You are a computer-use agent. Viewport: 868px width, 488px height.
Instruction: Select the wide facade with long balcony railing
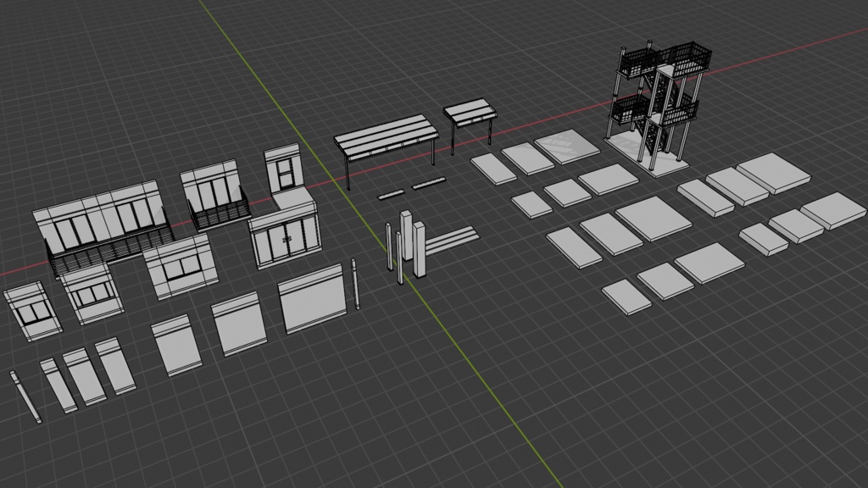coord(103,228)
